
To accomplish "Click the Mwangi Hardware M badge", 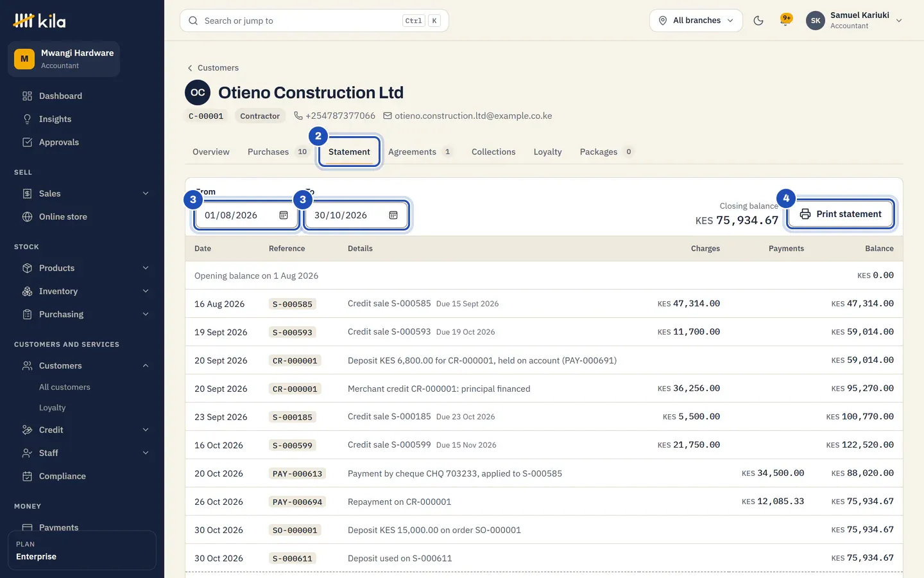I will click(x=24, y=59).
